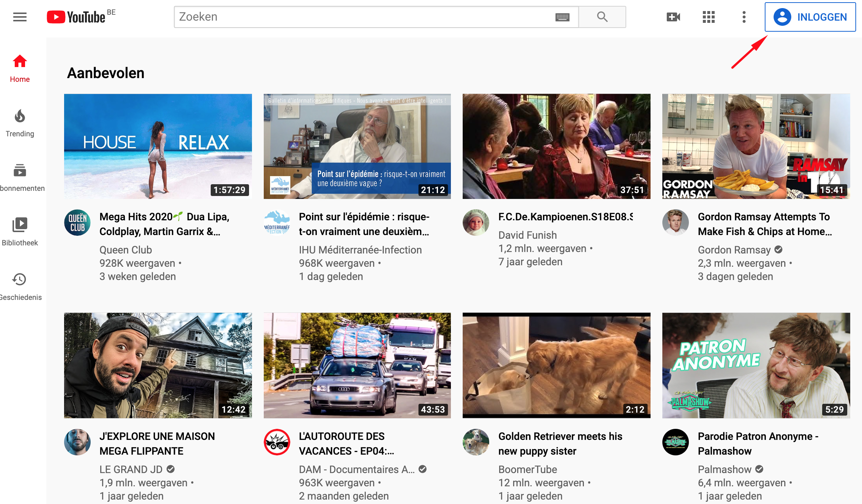This screenshot has height=504, width=862.
Task: Click the INLOGGEN sign-in button
Action: click(810, 17)
